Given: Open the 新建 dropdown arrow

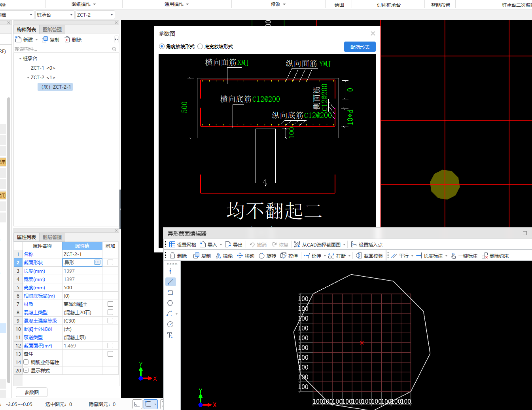Looking at the screenshot, I should [x=36, y=40].
